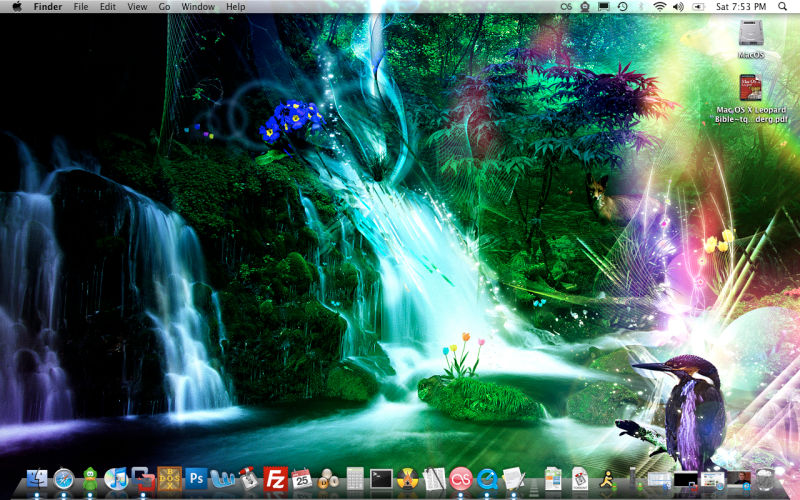Launch Photoshop Ps icon in Dock
Image resolution: width=800 pixels, height=500 pixels.
(196, 479)
